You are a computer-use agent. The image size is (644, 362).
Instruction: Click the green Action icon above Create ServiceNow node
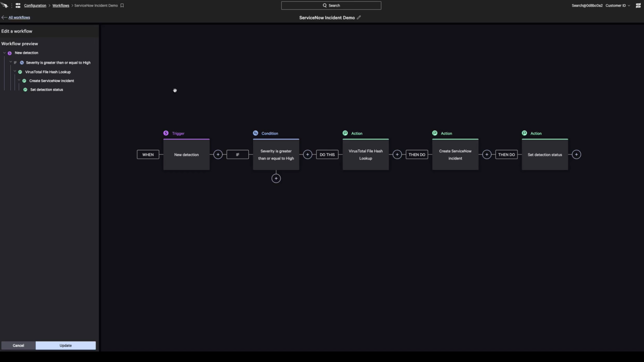tap(435, 133)
